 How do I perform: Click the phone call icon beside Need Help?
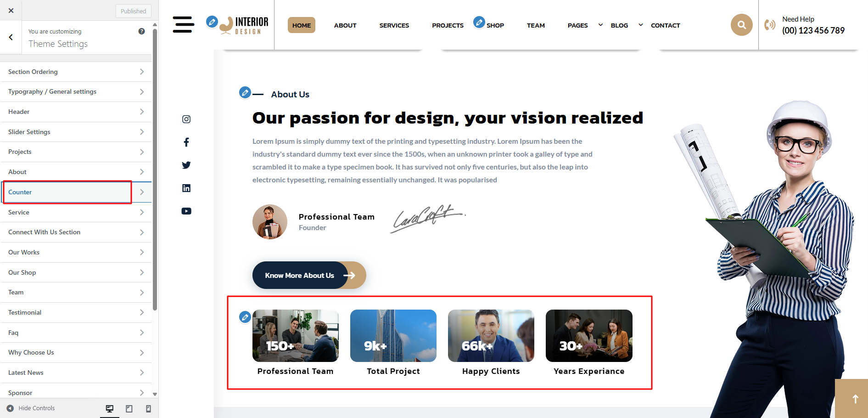[770, 25]
